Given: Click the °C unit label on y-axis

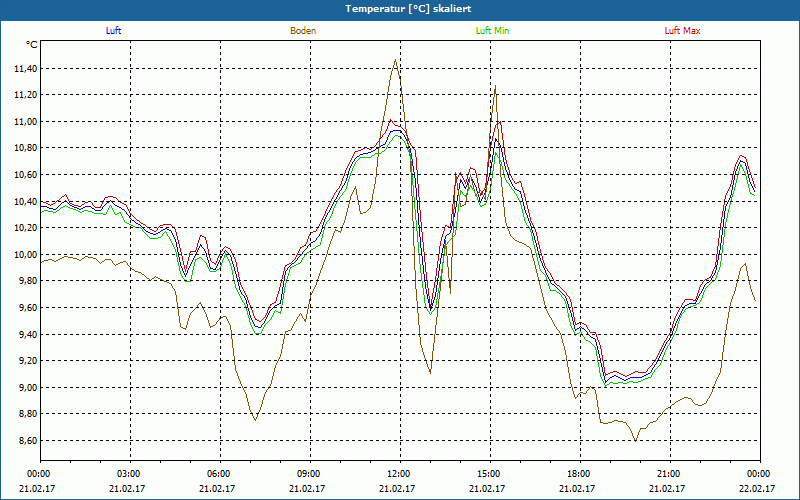Looking at the screenshot, I should (x=32, y=45).
